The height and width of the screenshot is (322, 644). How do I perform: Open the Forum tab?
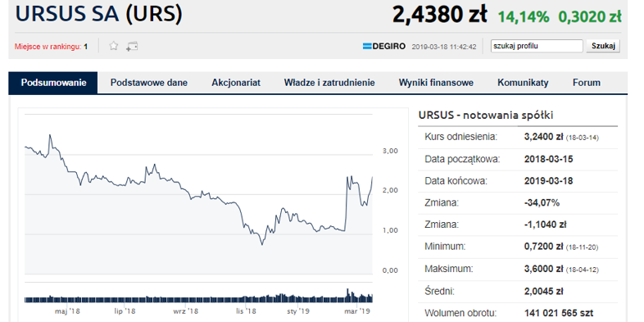click(x=587, y=83)
